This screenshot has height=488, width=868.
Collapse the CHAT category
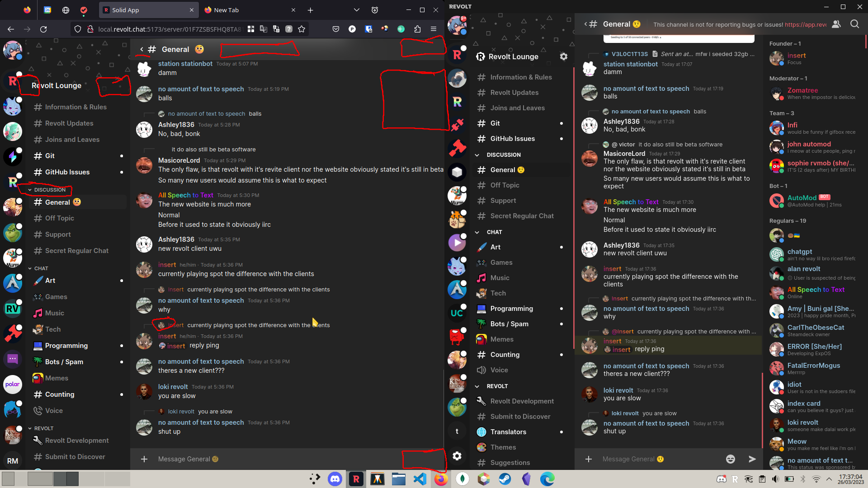[476, 232]
